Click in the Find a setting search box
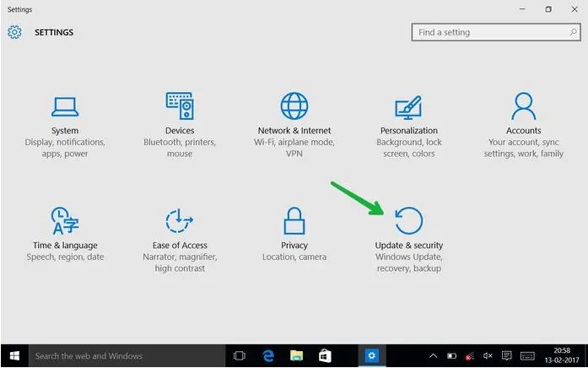The image size is (588, 368). 496,32
